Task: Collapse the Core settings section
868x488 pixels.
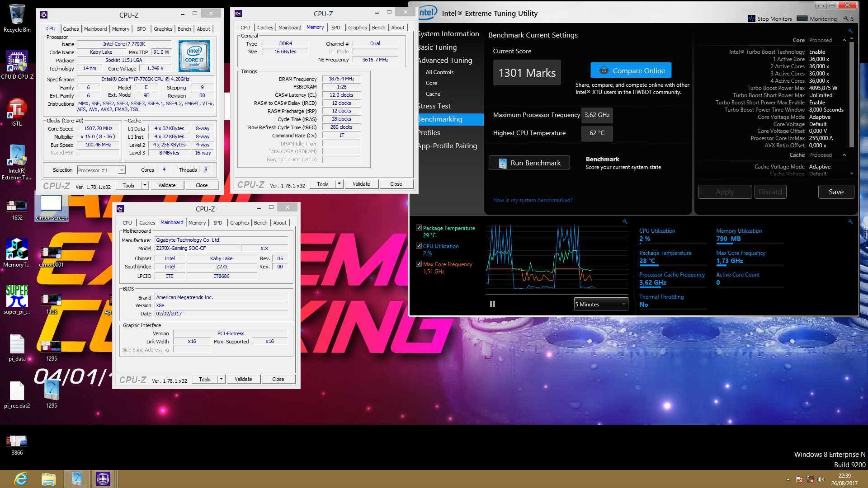Action: (844, 40)
